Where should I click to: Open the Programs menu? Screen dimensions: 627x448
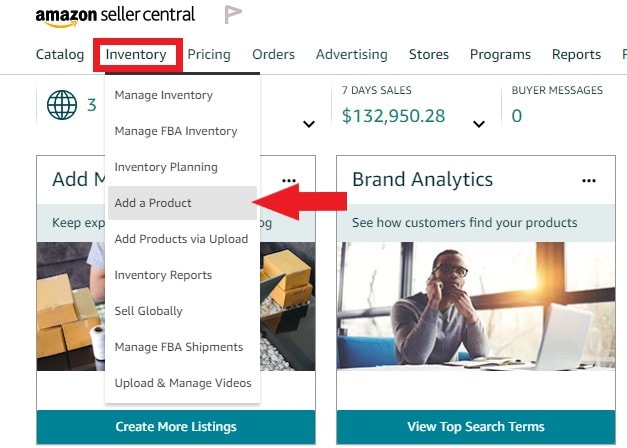[500, 54]
